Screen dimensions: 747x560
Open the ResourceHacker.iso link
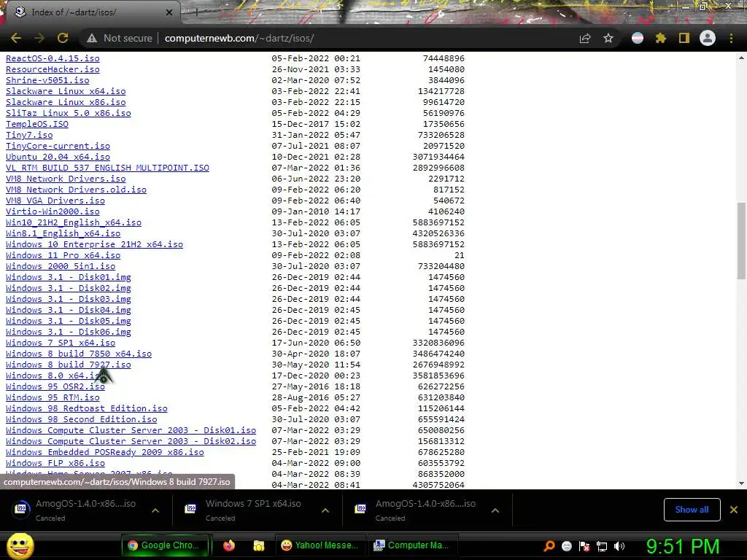(x=53, y=69)
